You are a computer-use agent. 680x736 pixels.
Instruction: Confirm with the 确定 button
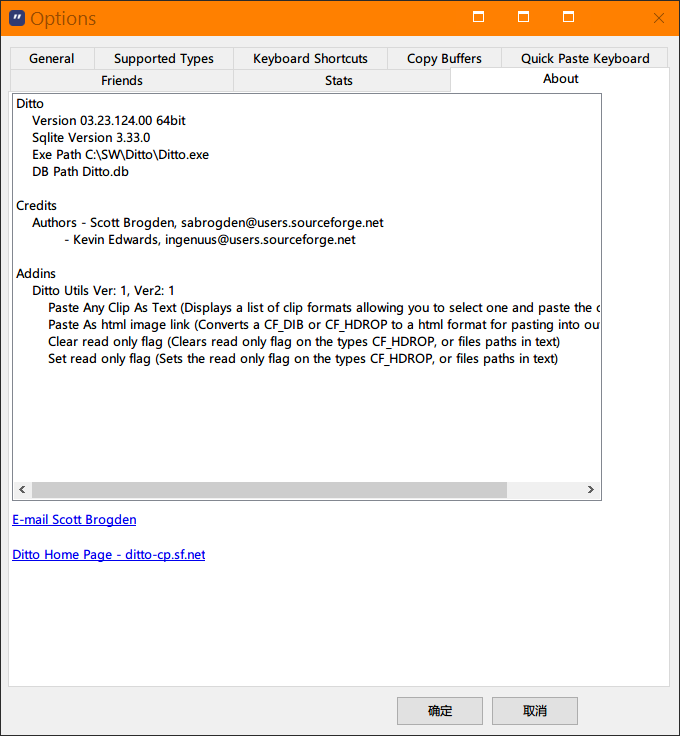tap(440, 711)
